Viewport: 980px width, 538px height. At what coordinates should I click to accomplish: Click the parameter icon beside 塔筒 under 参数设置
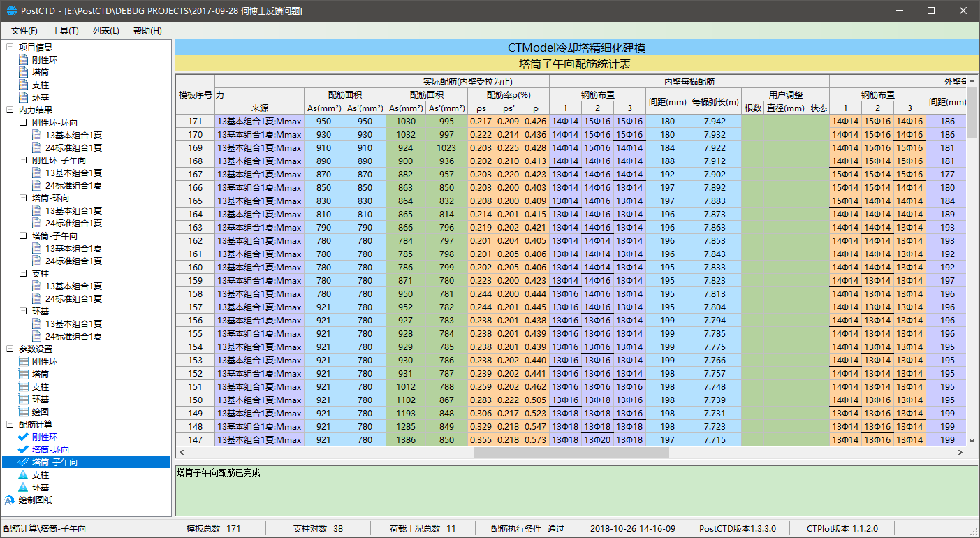coord(24,375)
